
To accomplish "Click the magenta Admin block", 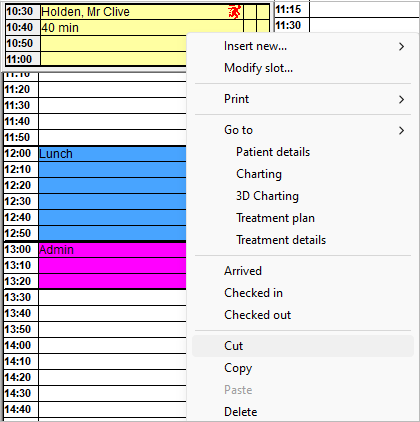I will click(112, 265).
